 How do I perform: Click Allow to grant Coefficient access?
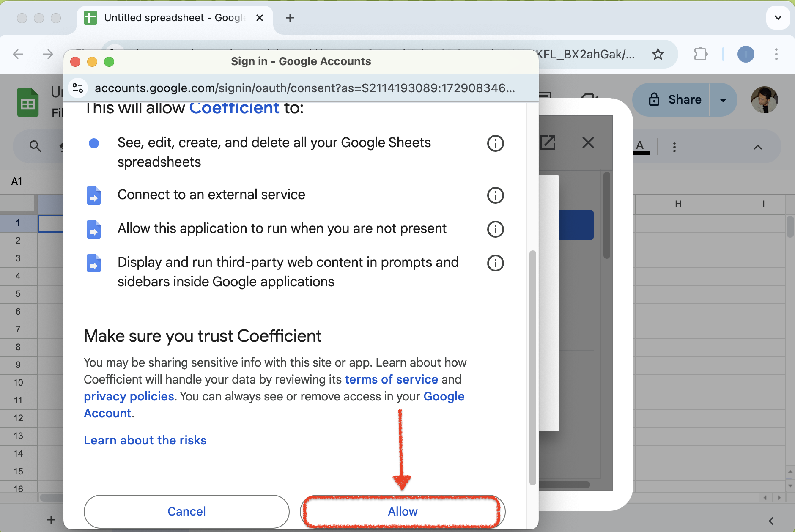click(x=403, y=511)
